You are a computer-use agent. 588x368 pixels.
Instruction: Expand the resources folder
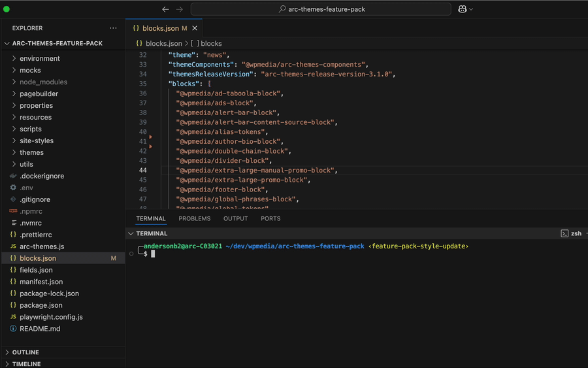[14, 117]
